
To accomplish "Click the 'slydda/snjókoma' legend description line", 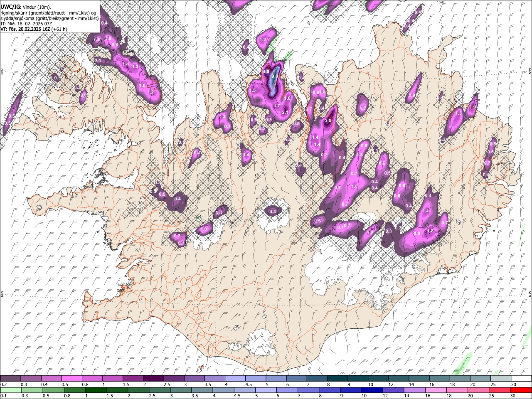I will [x=49, y=18].
